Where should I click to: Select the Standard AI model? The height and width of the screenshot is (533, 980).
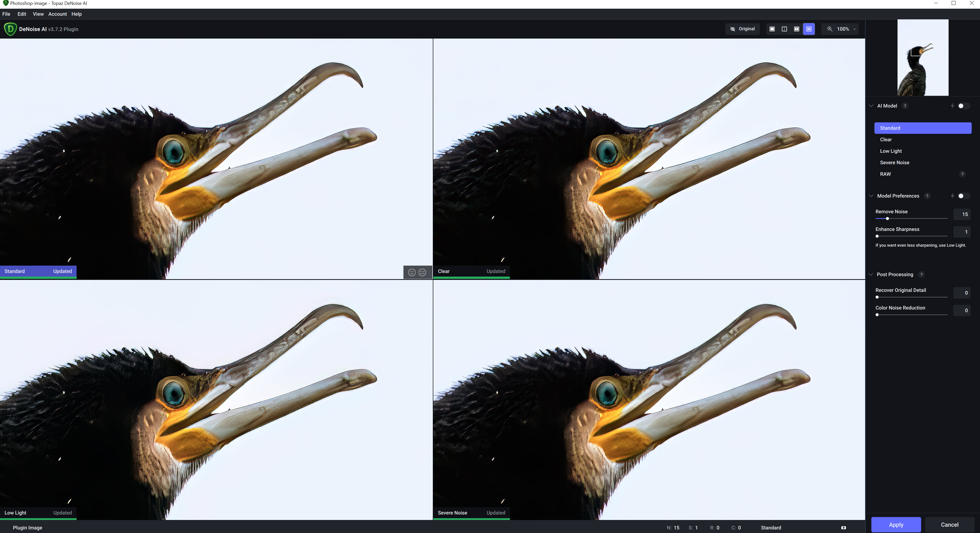tap(923, 128)
